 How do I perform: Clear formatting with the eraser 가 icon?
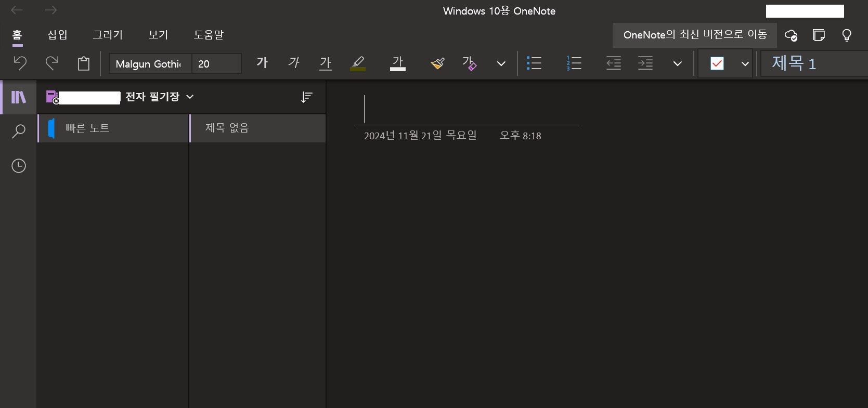pos(469,63)
